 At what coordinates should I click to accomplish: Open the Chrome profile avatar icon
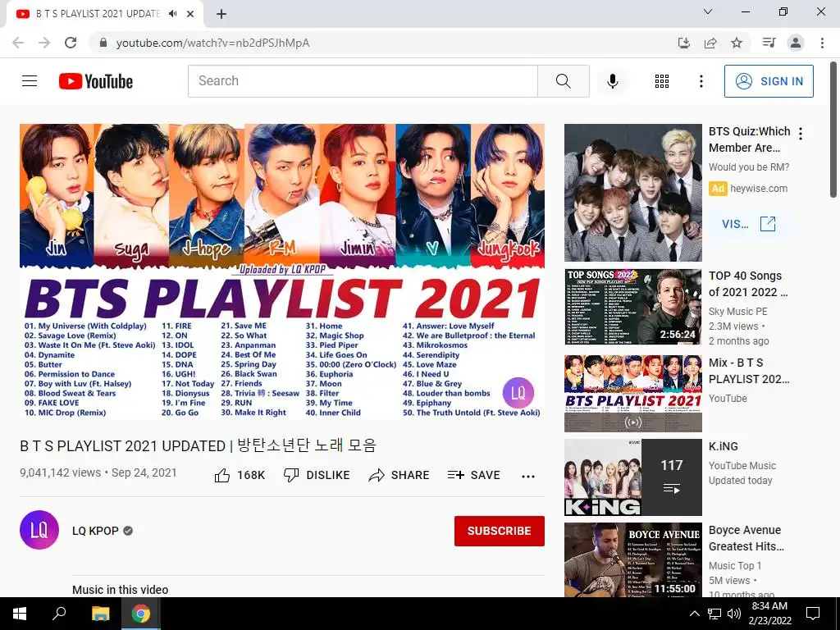[796, 43]
